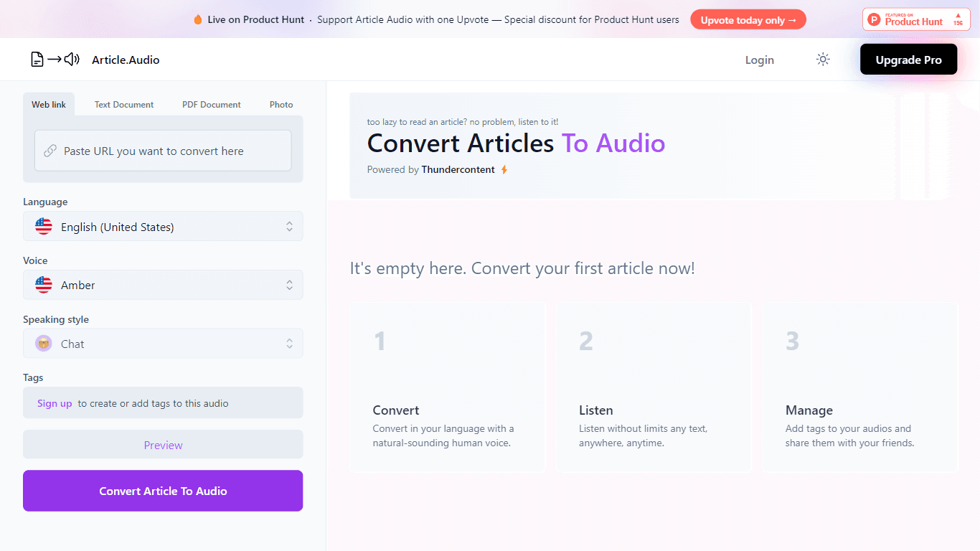Click the Paste URL input field
The height and width of the screenshot is (551, 980).
point(163,151)
